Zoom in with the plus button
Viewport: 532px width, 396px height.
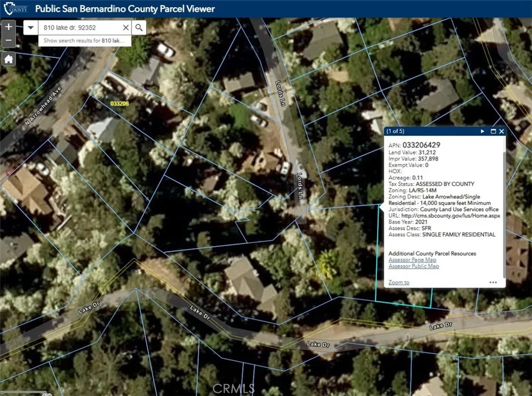(x=8, y=26)
